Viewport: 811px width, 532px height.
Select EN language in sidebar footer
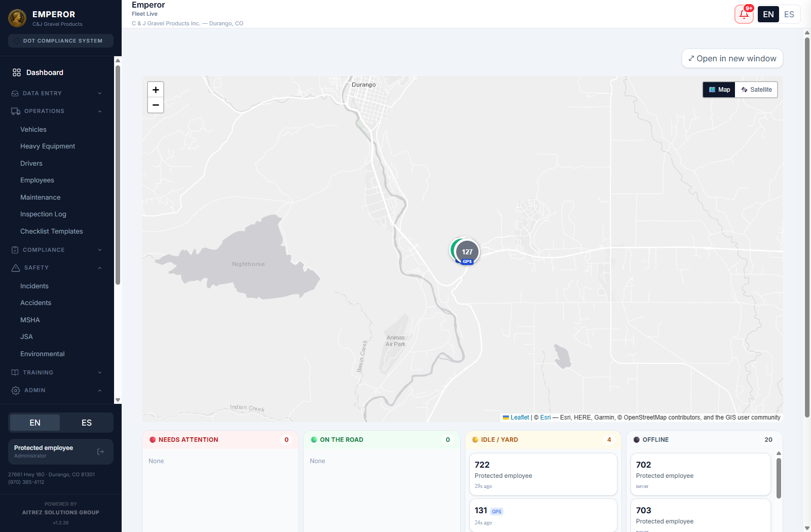(x=35, y=423)
